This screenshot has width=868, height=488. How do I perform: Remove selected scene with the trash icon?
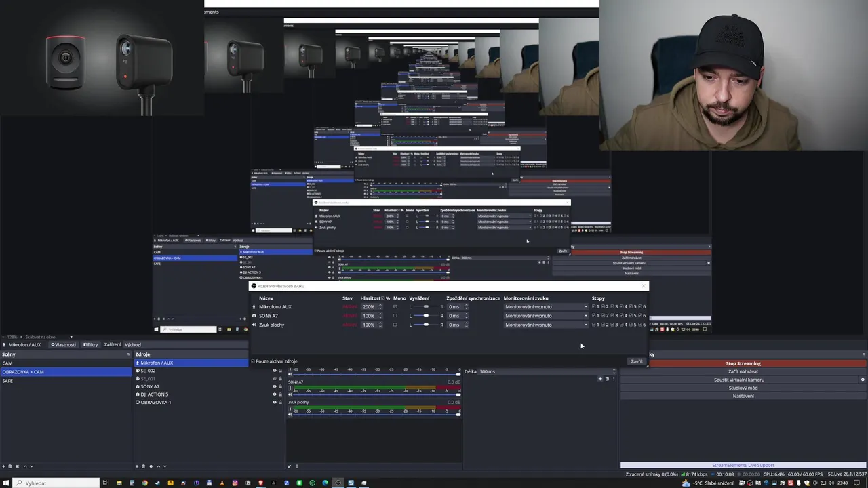[x=10, y=466]
